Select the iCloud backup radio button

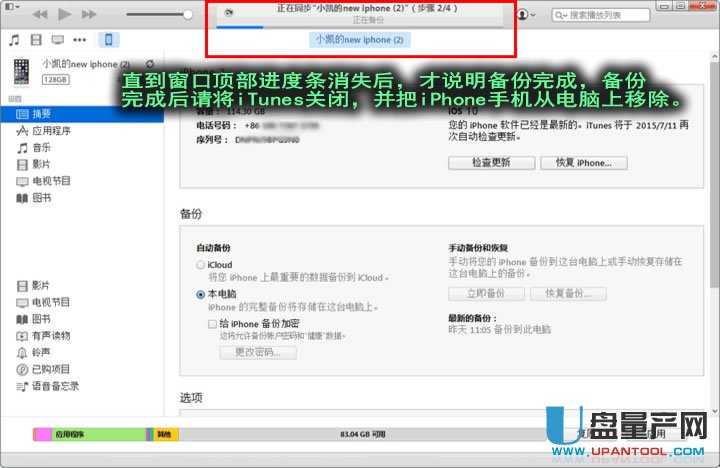pos(200,265)
